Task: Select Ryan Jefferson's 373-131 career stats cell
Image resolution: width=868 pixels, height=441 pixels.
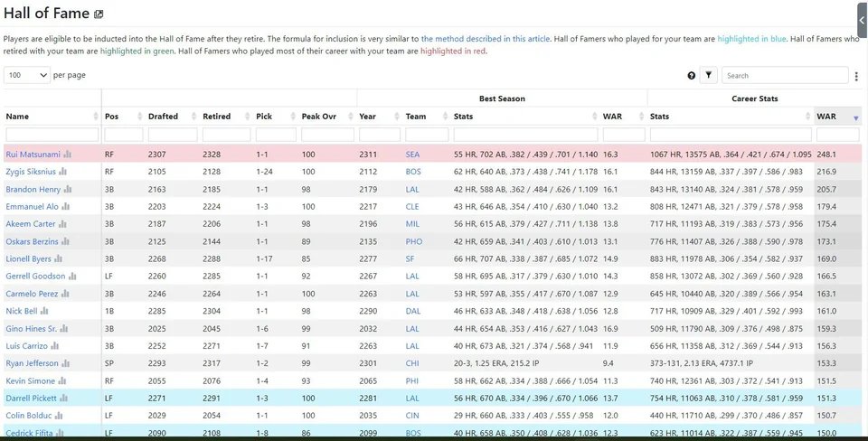Action: pyautogui.click(x=702, y=363)
